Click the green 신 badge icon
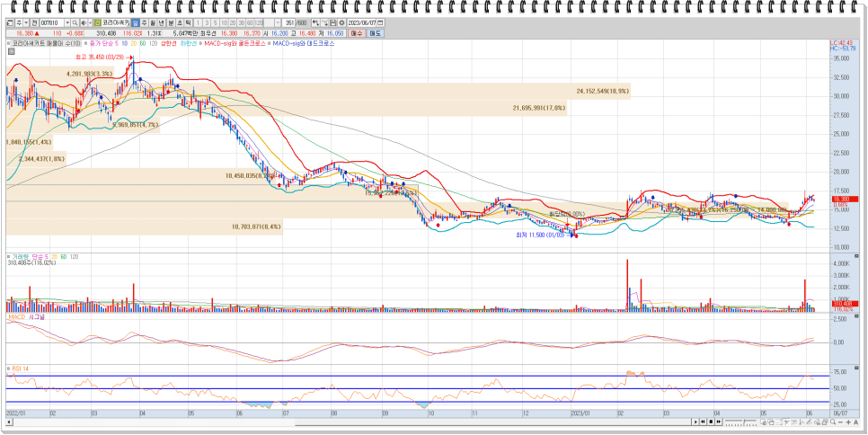Image resolution: width=868 pixels, height=435 pixels. (97, 22)
